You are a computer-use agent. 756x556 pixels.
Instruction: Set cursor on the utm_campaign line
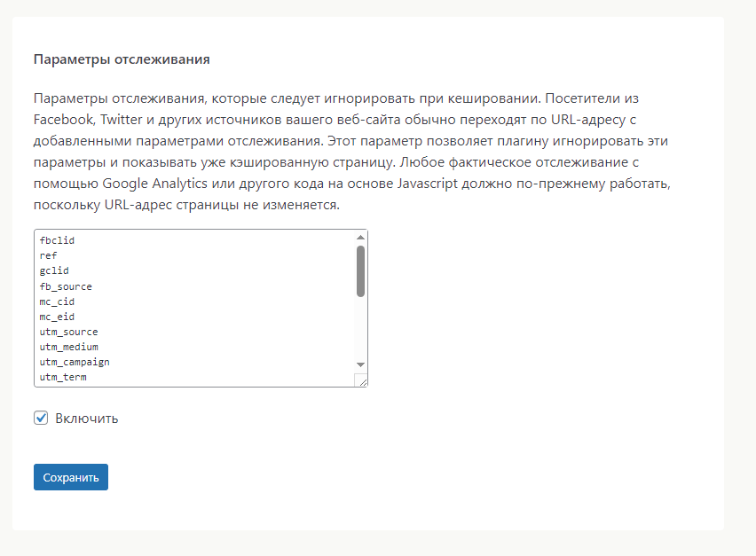click(x=75, y=362)
